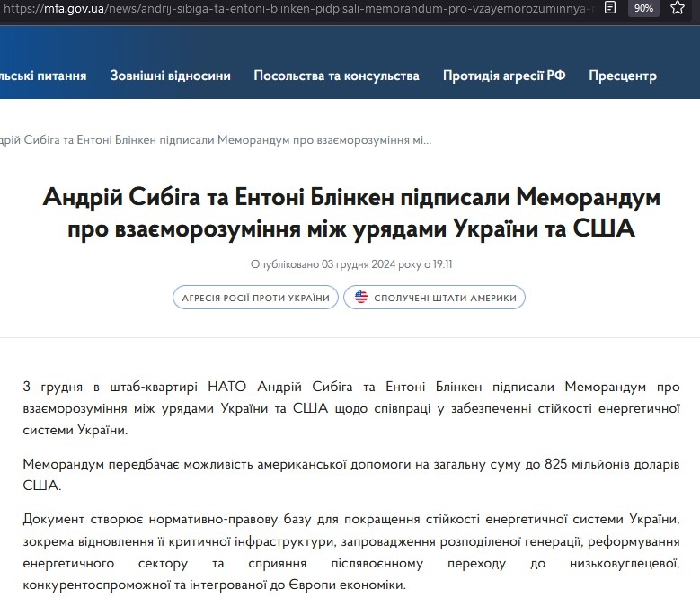Click the mfa.gov.ua address bar URL
700x598 pixels.
pyautogui.click(x=297, y=8)
